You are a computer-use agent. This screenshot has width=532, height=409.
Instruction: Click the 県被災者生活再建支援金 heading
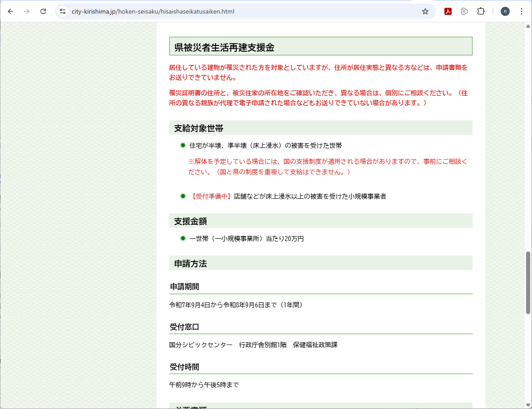225,48
